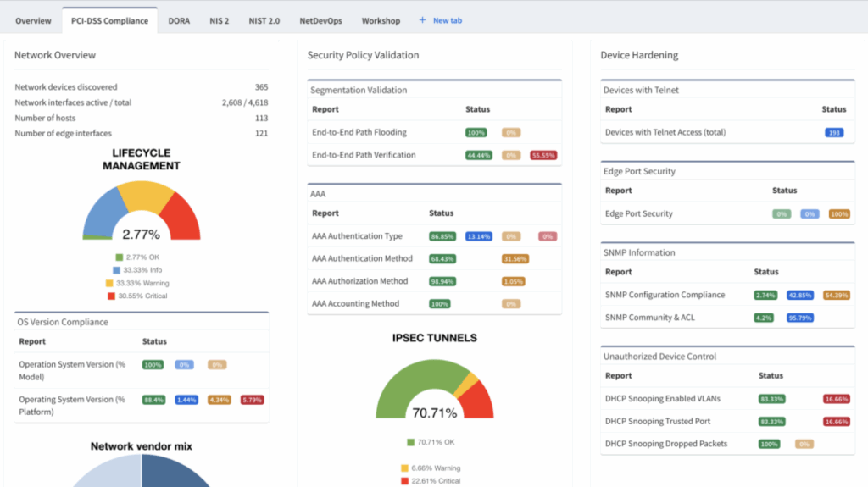Click the 'AAA Authentication Type' report name
868x487 pixels.
click(x=357, y=235)
